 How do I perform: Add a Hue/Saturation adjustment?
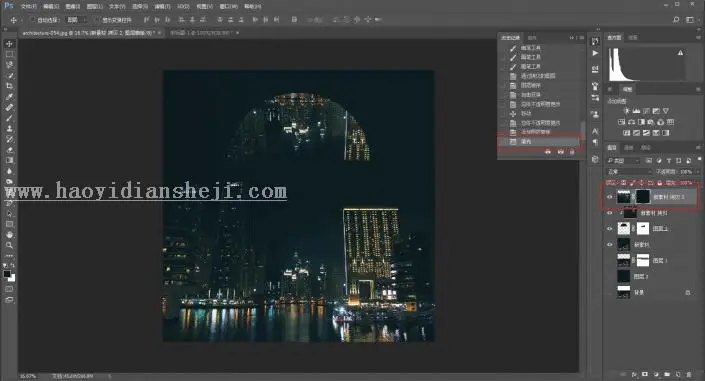point(621,122)
